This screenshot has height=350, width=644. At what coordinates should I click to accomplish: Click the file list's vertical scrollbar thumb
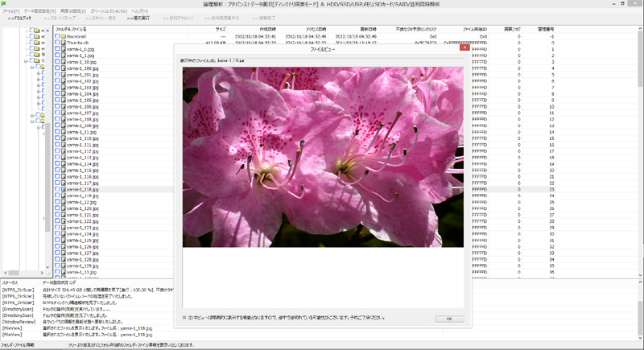(x=640, y=59)
